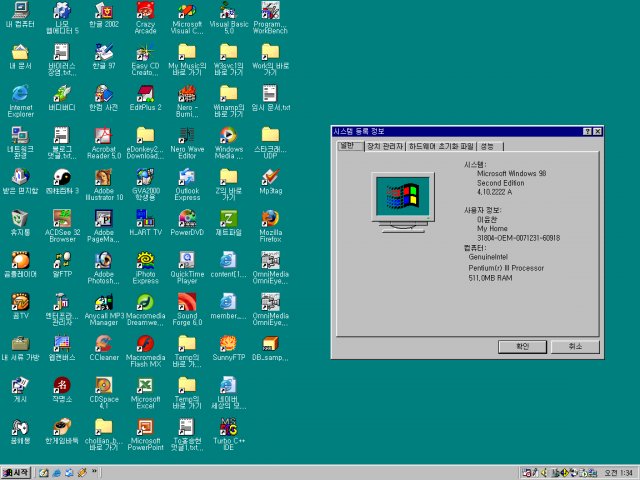Viewport: 640px width, 480px height.
Task: Switch to the 성능 tab
Action: (490, 147)
